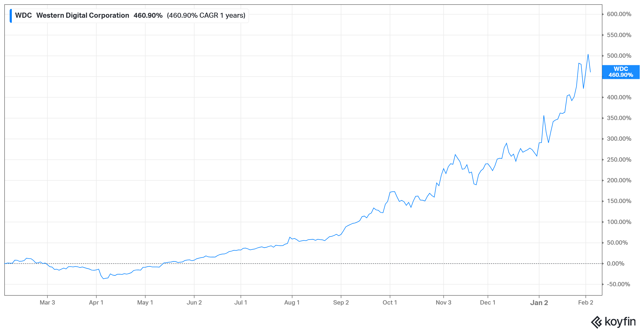Click the 250.00% y-axis label

(x=619, y=160)
